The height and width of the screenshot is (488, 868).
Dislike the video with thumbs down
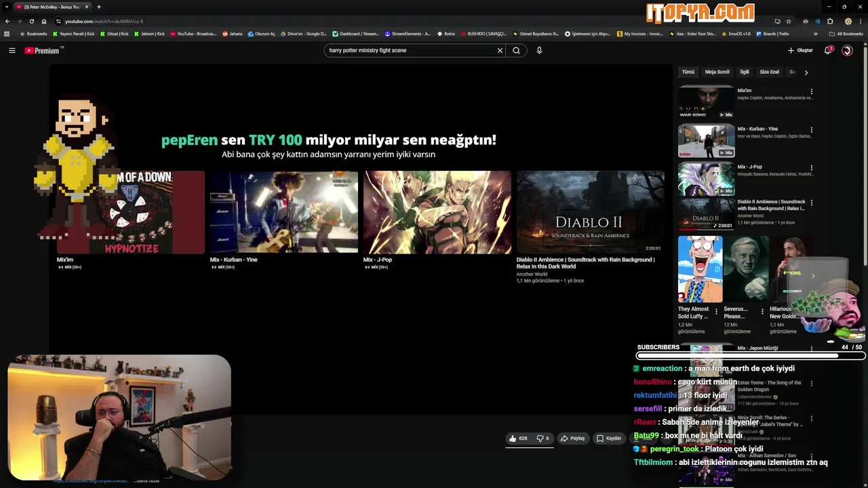point(542,439)
